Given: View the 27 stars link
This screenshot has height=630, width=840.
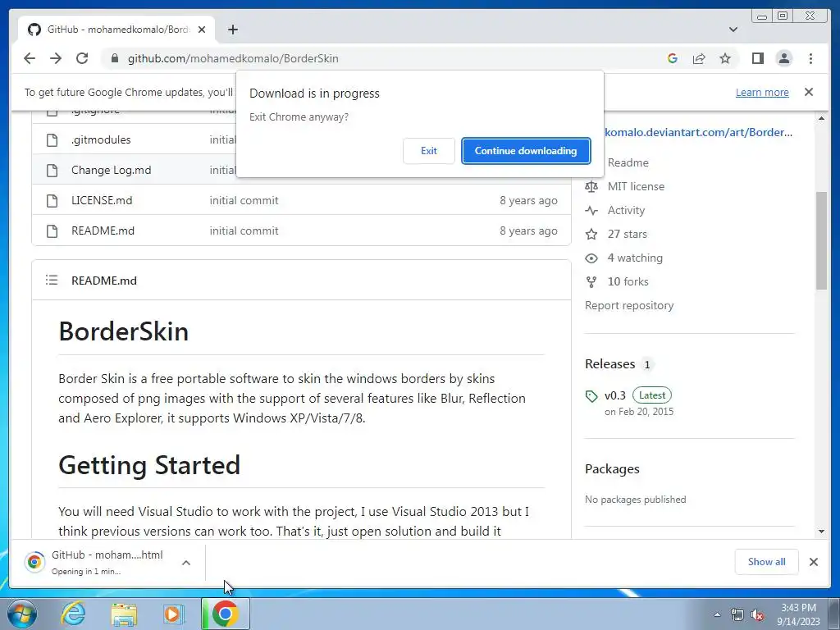Looking at the screenshot, I should tap(627, 234).
